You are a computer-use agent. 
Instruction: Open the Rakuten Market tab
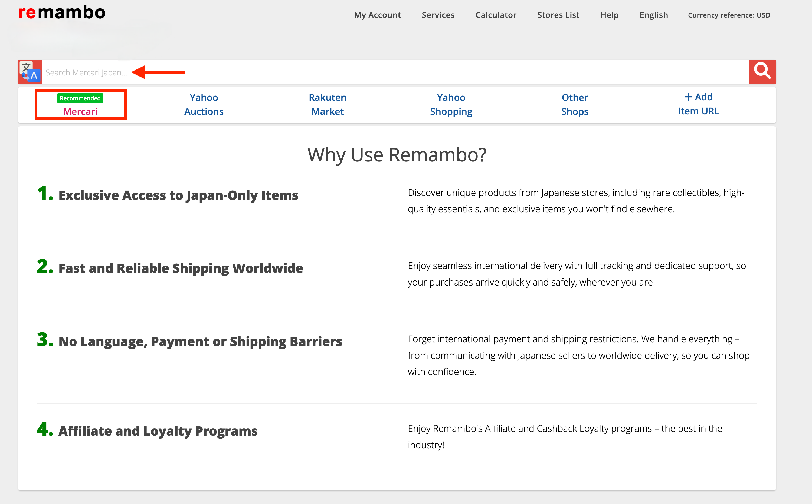[327, 104]
